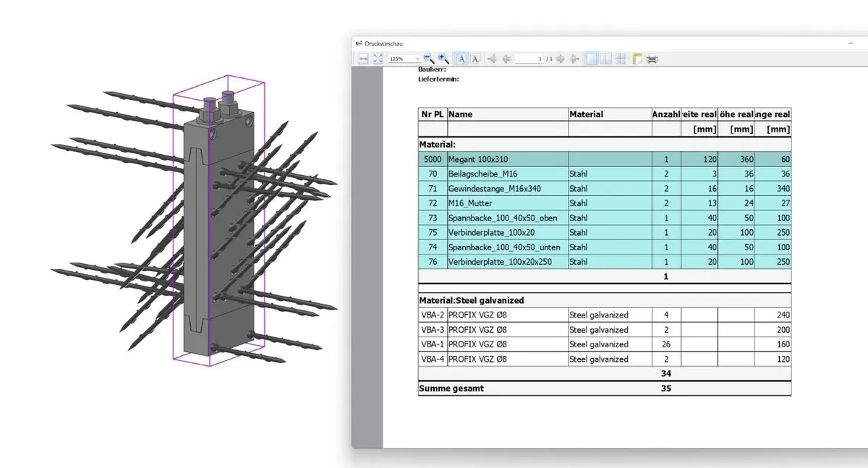The image size is (868, 468).
Task: Switch to facing pages view
Action: point(606,59)
